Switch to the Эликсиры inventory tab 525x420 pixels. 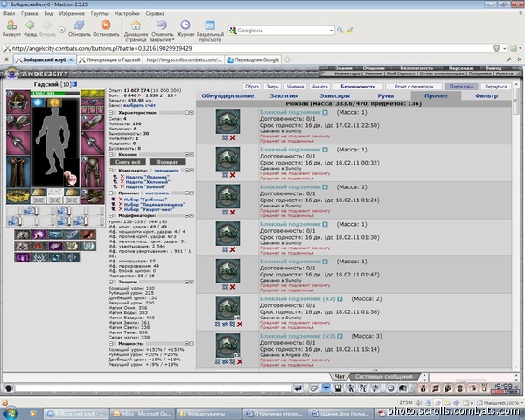point(334,95)
